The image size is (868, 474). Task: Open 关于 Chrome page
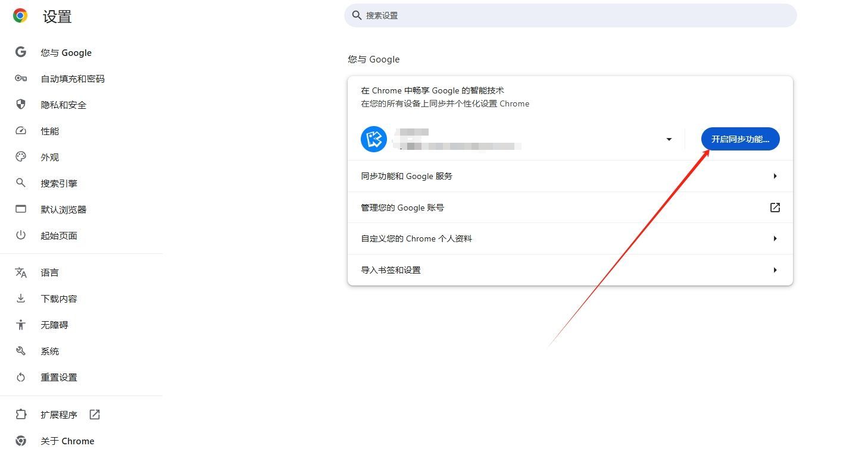(x=67, y=441)
